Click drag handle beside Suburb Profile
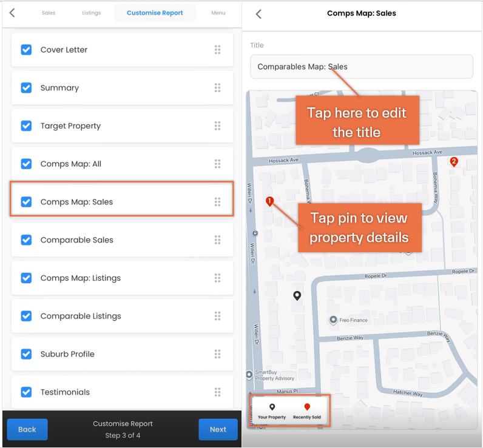This screenshot has width=483, height=448. [x=217, y=354]
